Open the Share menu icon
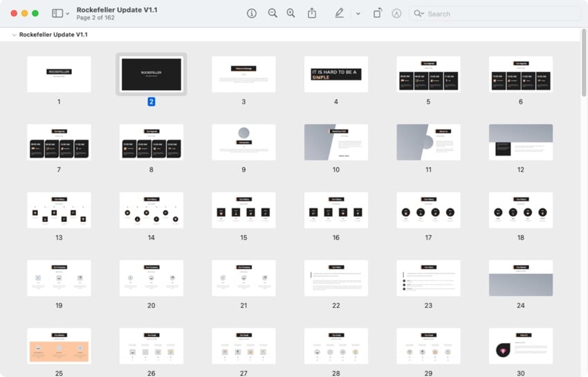Viewport: 588px width, 377px height. [x=312, y=13]
